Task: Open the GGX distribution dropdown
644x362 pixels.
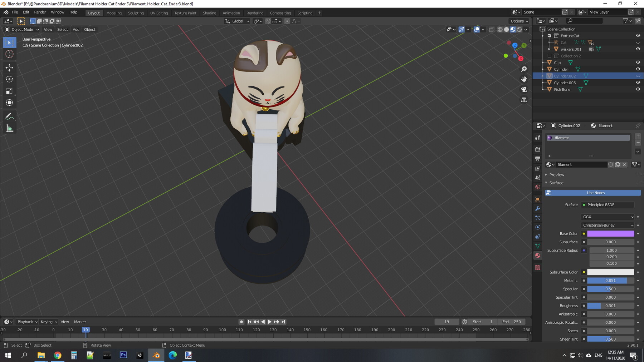Action: [607, 217]
